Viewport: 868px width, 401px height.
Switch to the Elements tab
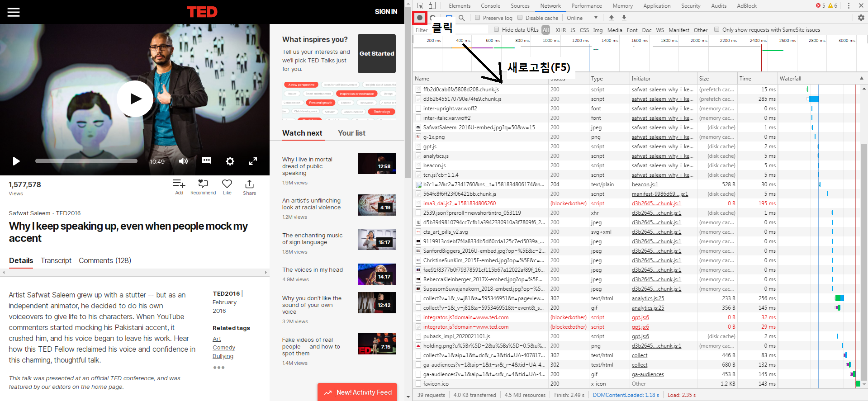click(460, 6)
